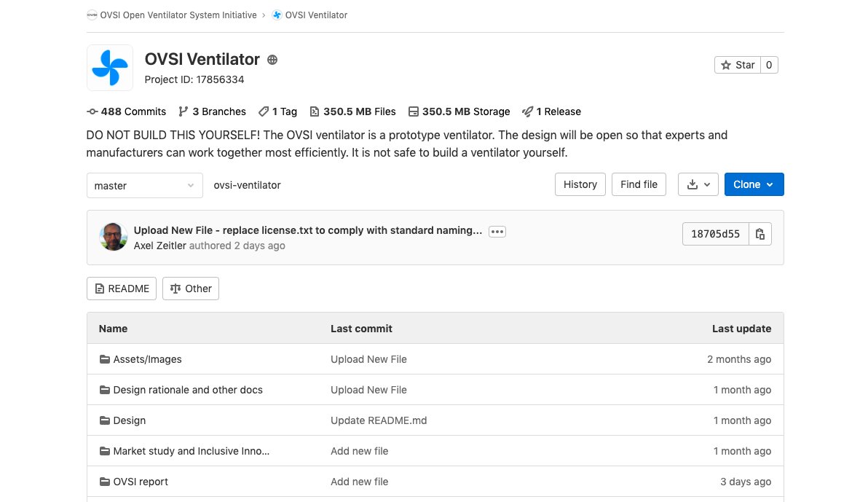Click fan icon in OVSI Ventilator breadcrumb

coord(277,15)
